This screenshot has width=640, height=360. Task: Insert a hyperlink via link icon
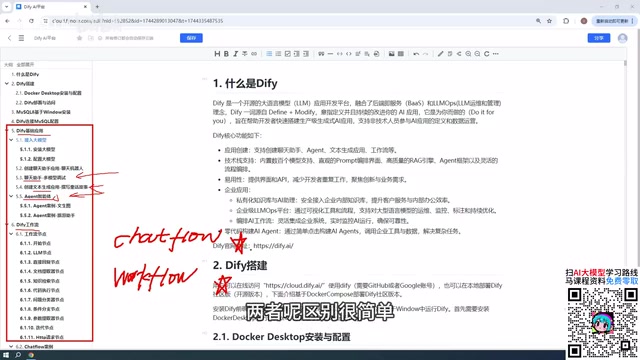[x=254, y=54]
